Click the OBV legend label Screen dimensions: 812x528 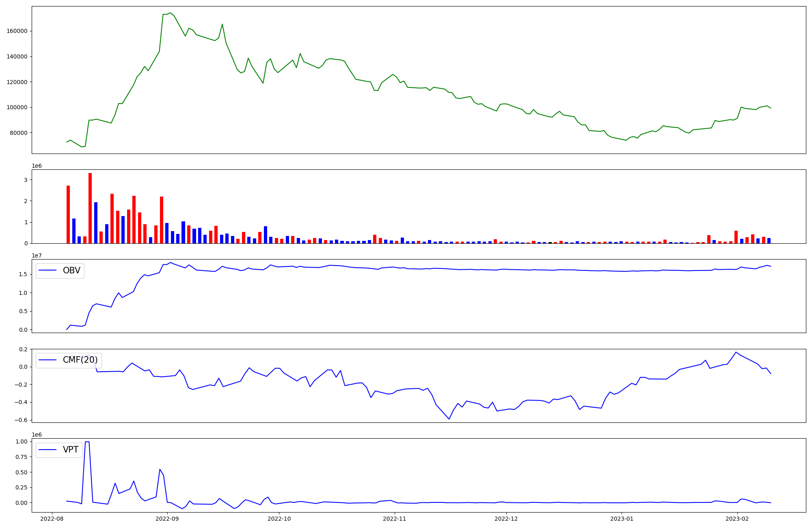[71, 270]
